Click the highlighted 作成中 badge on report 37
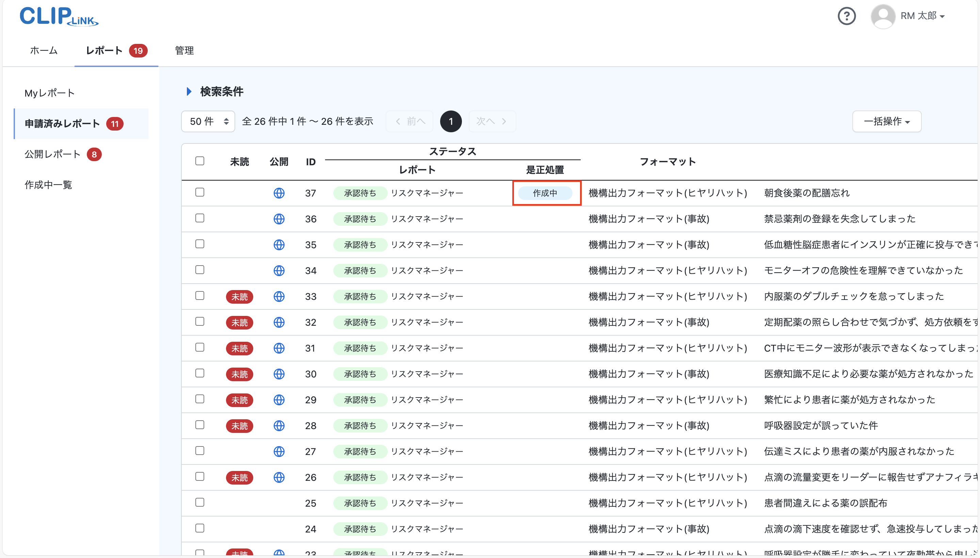 546,193
